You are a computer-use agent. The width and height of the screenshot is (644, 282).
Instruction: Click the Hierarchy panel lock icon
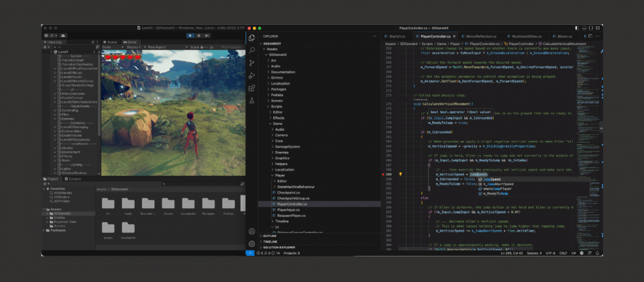pos(93,42)
